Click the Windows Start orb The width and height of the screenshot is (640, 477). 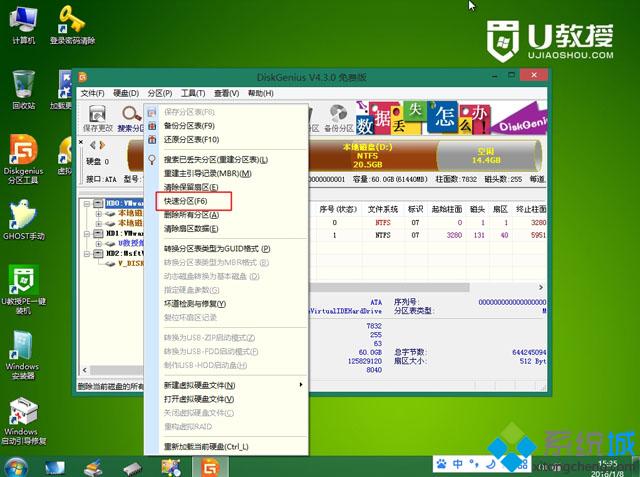click(x=15, y=468)
